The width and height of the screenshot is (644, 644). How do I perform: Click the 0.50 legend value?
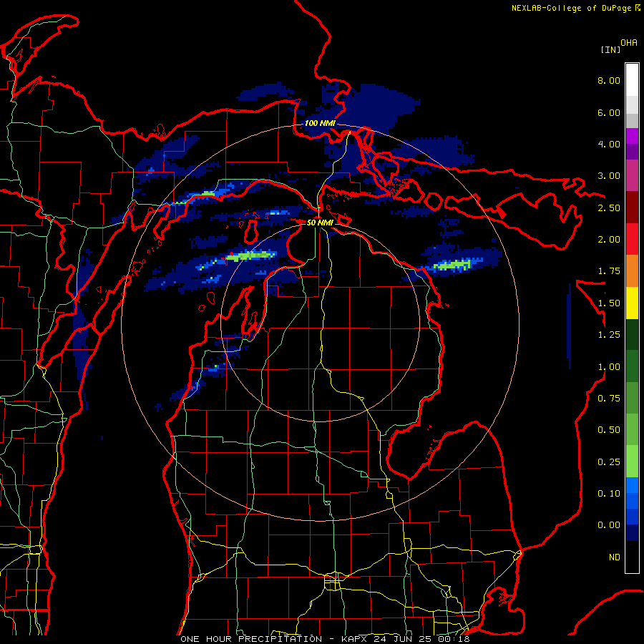609,430
